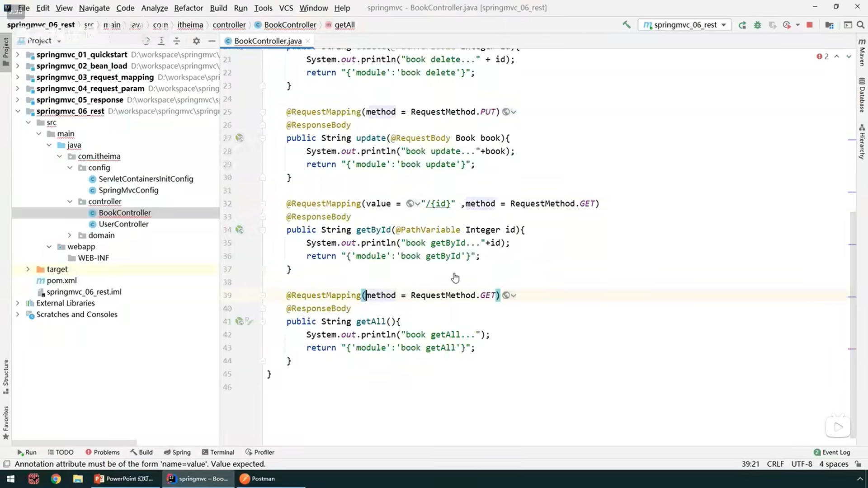
Task: Click the Collapse All icon in Project panel
Action: coord(177,41)
